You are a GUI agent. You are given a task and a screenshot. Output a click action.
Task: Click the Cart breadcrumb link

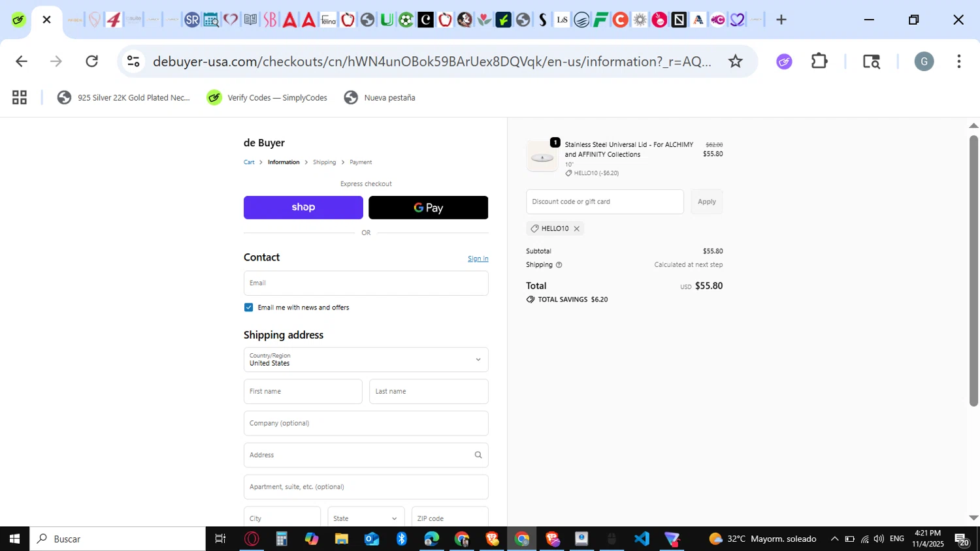[x=249, y=162]
